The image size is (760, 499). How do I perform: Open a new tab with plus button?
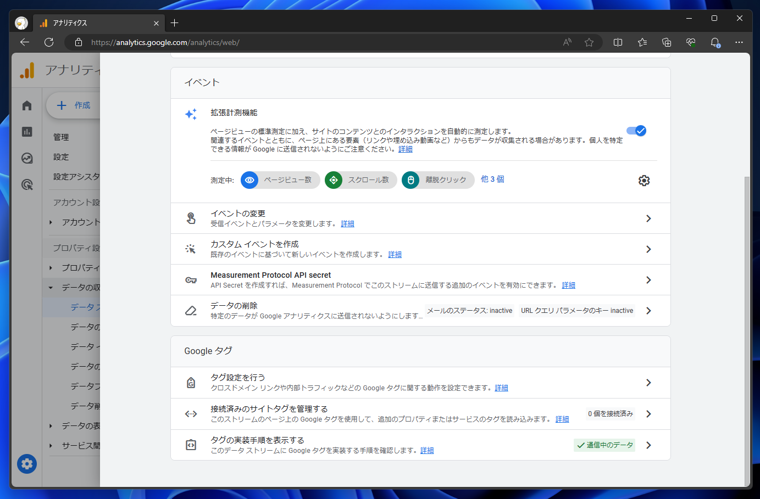[174, 23]
